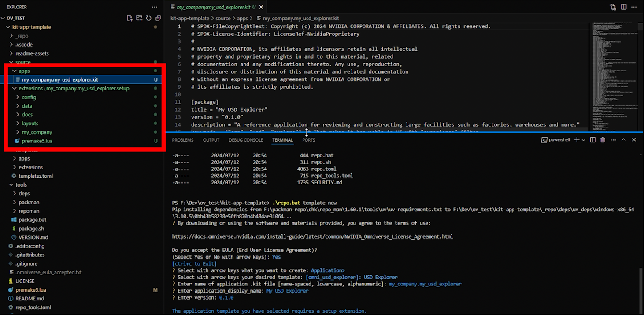Image resolution: width=644 pixels, height=315 pixels.
Task: Click the version = "0.1.0" code line
Action: coord(217,117)
